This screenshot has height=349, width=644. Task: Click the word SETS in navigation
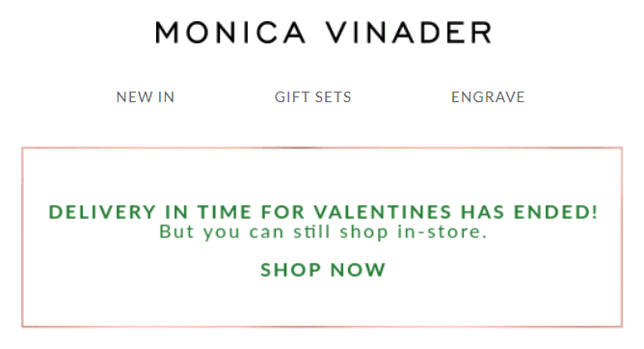coord(334,97)
